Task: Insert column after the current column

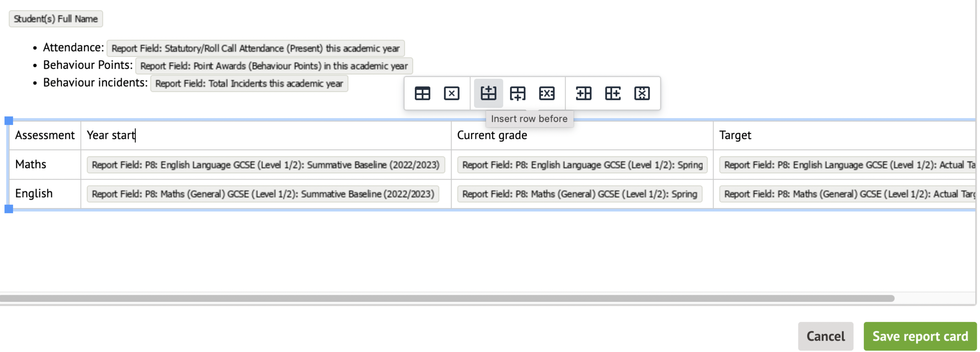Action: [612, 93]
